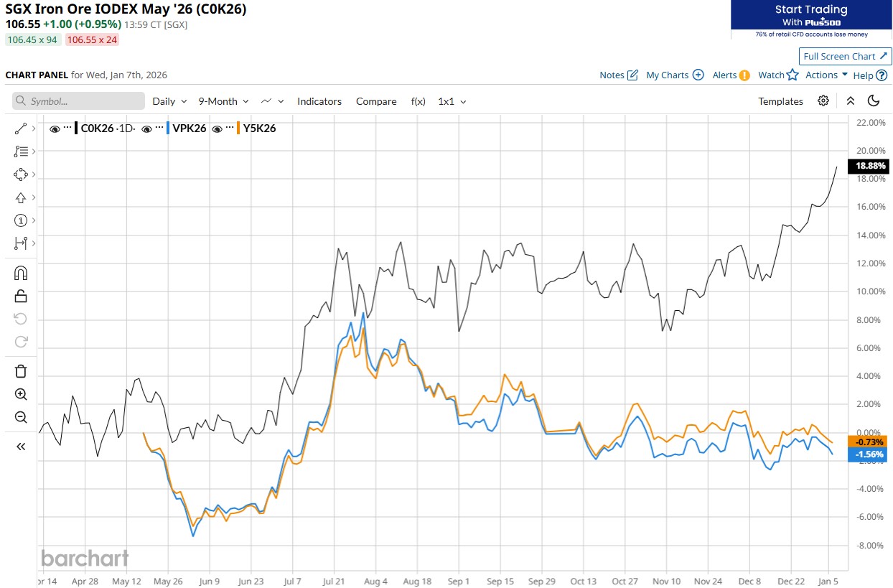The height and width of the screenshot is (588, 893).
Task: Switch to dark mode moon icon
Action: pos(874,101)
